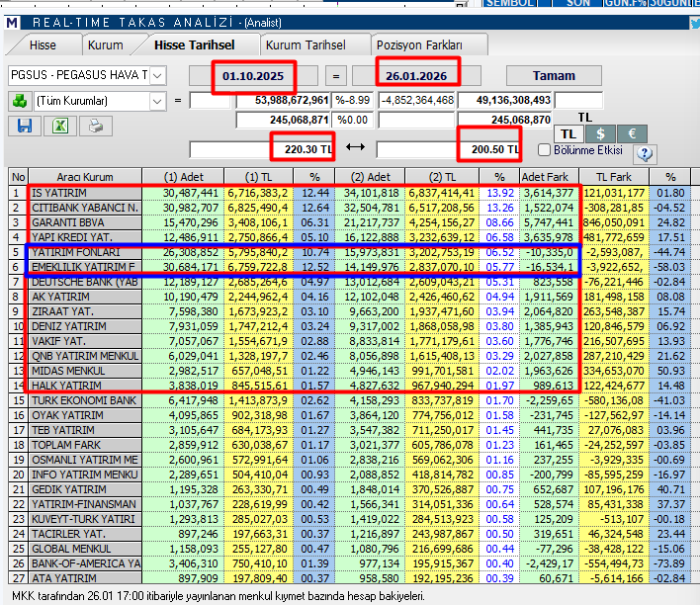Screen dimensions: 700x605
Task: Click the 49,136,308,493 total field
Action: coord(505,100)
